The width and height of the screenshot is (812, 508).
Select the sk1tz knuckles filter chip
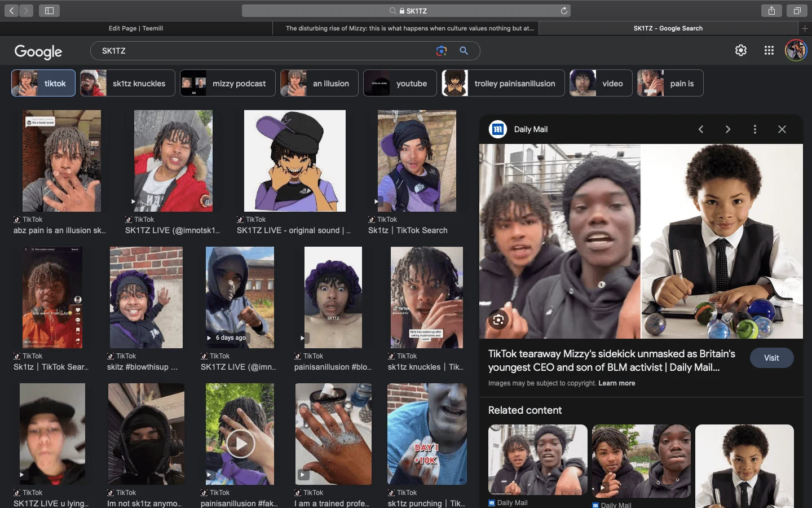(127, 84)
